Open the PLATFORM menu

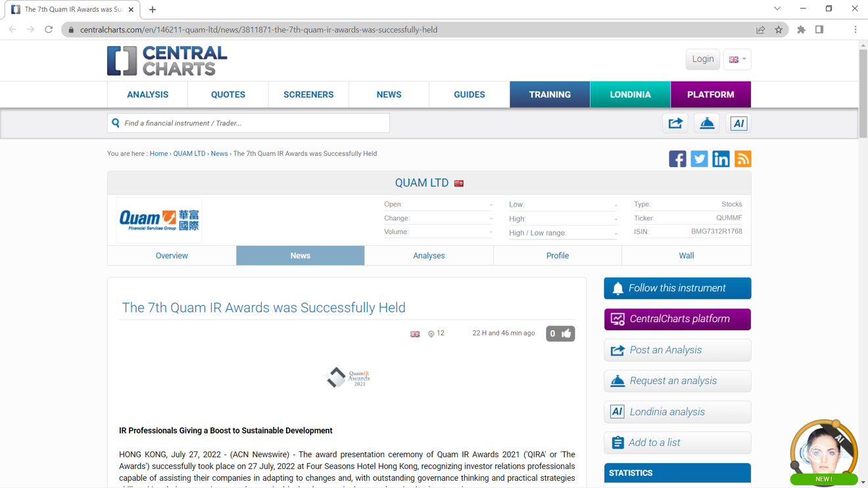coord(711,95)
